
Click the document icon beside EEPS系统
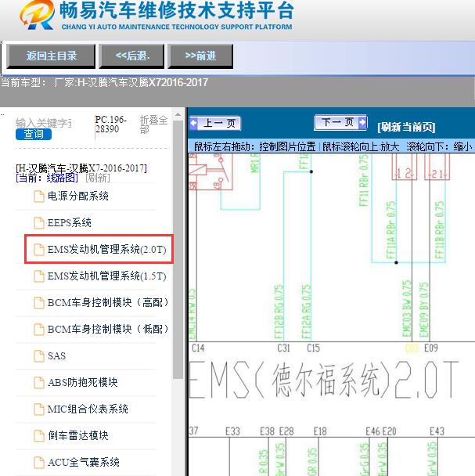39,223
